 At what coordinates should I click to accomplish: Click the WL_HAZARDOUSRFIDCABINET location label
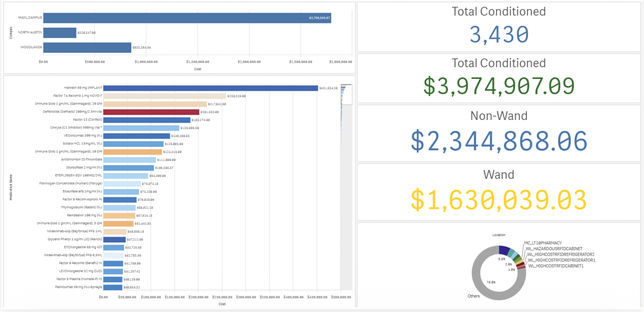pos(554,249)
